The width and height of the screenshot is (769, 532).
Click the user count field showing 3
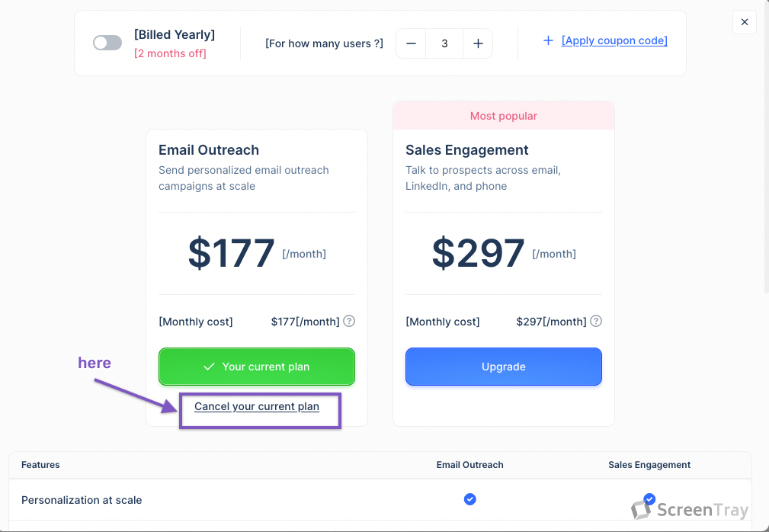[x=444, y=43]
